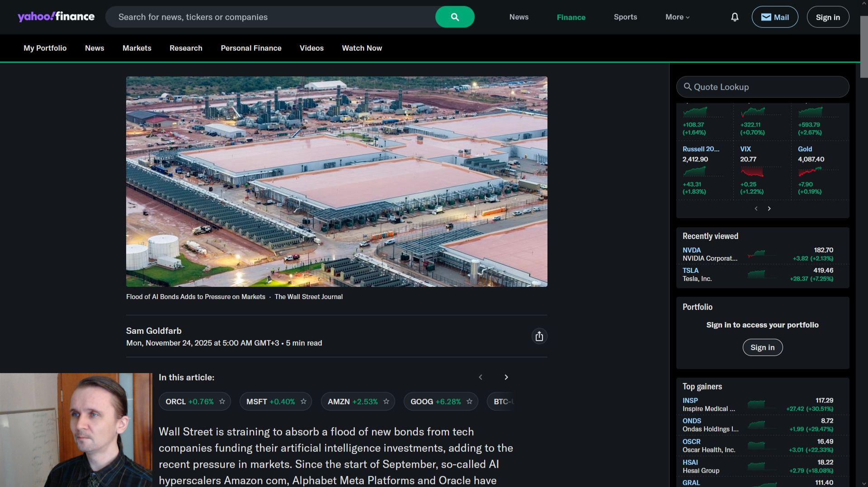Select the Sports top tab
The image size is (868, 487).
coord(625,17)
